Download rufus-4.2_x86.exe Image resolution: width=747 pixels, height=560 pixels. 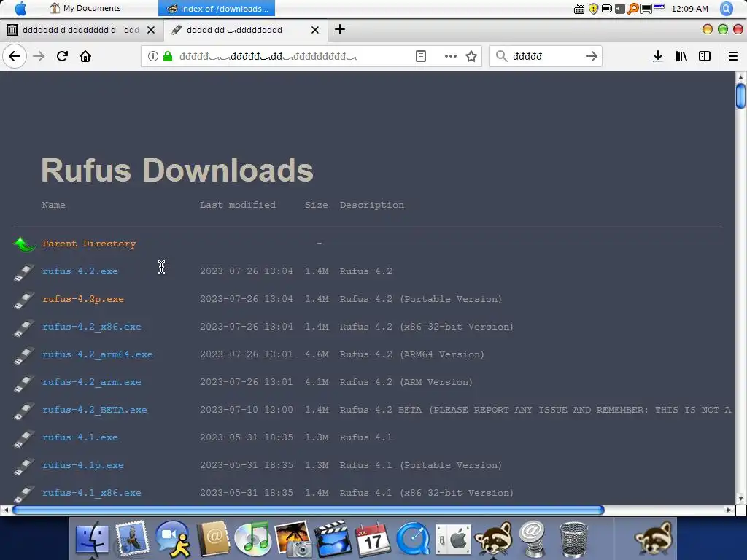pos(91,326)
